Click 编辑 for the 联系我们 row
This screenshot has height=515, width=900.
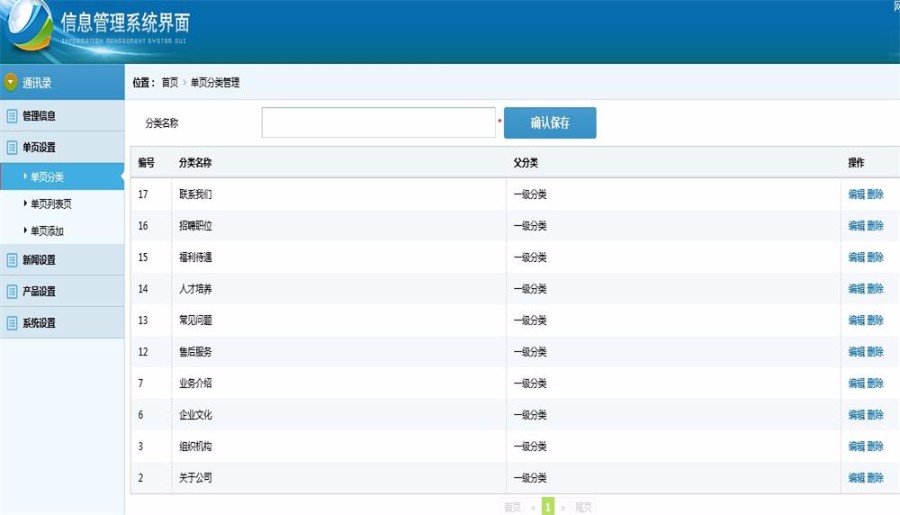pyautogui.click(x=856, y=195)
